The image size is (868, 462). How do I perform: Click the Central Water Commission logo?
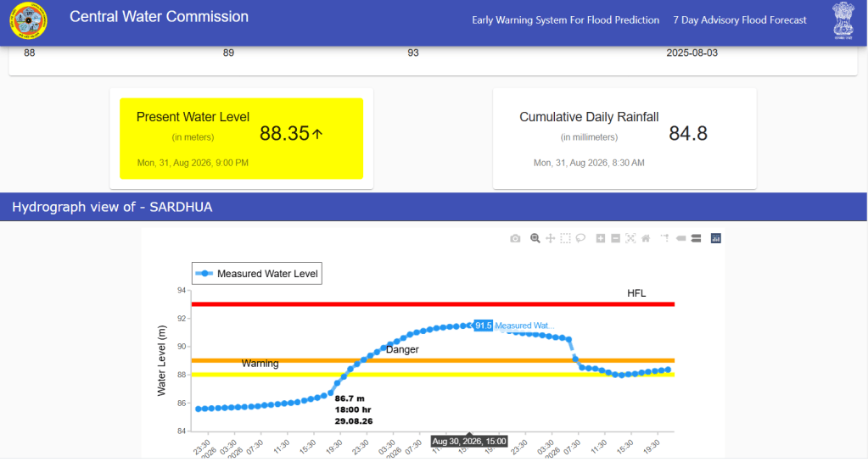28,21
